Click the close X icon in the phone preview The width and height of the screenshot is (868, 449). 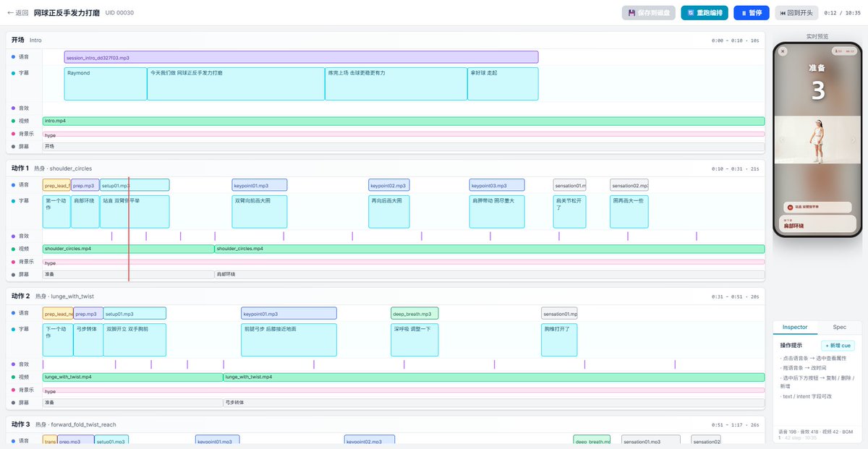pos(783,51)
